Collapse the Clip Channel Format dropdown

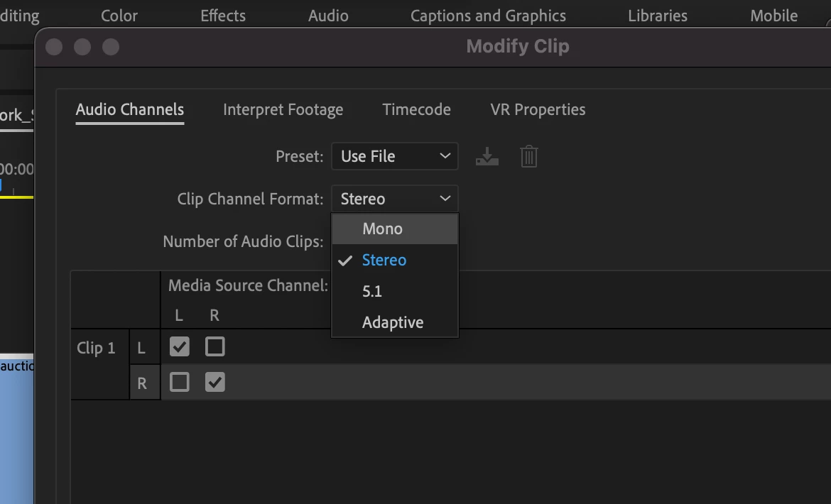coord(395,199)
